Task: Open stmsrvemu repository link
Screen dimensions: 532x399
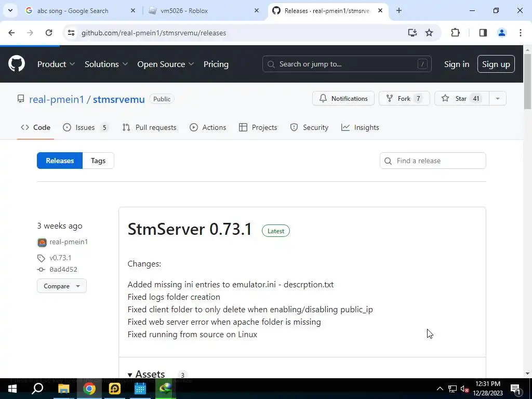Action: [119, 99]
